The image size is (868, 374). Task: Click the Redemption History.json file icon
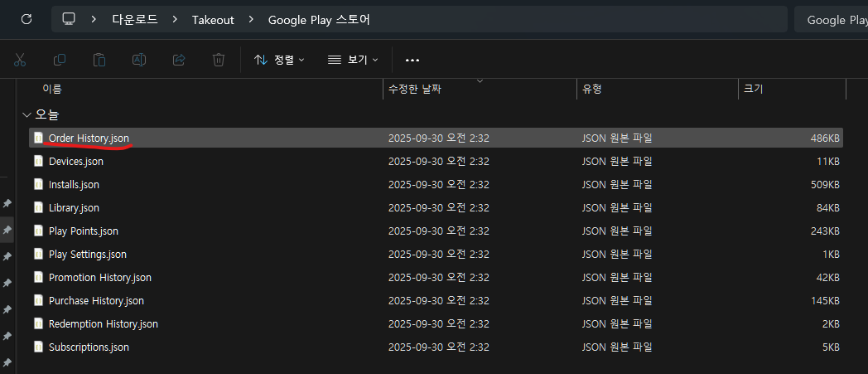click(38, 323)
